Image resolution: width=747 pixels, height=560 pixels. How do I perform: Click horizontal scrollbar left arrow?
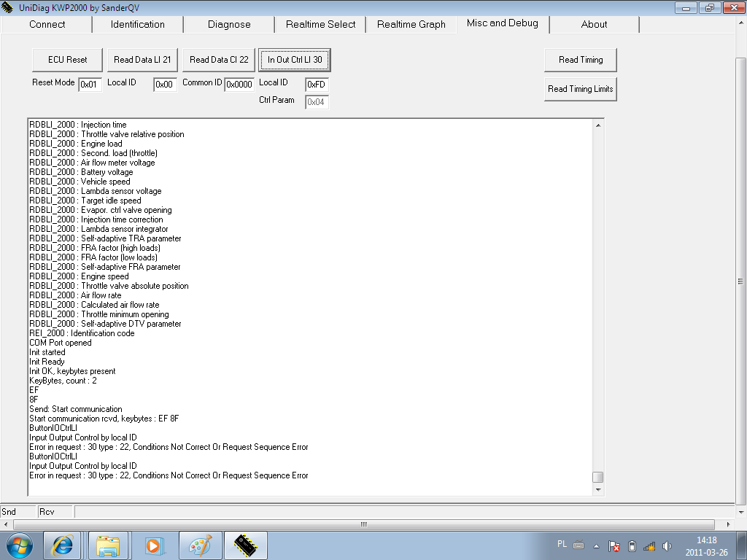coord(6,524)
